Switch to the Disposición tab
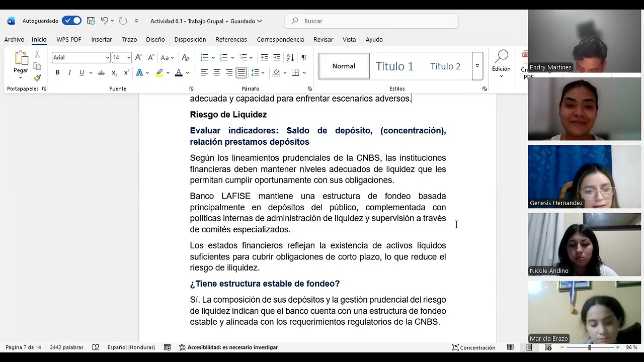The image size is (644, 362). tap(190, 39)
